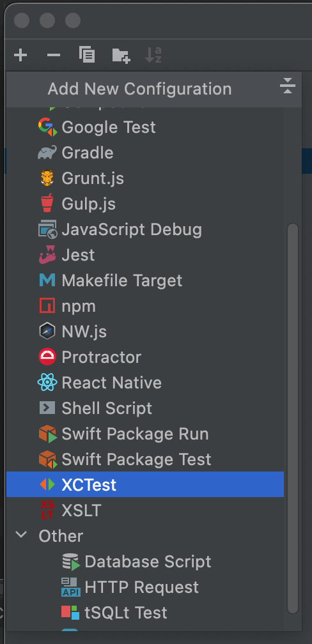Viewport: 312px width, 644px height.
Task: Choose Gradle from the configuration list
Action: [x=145, y=153]
